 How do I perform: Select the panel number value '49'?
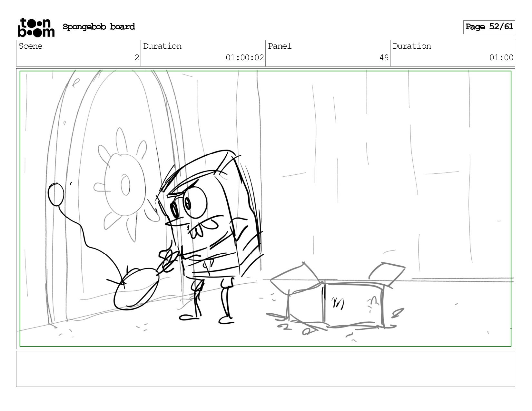click(384, 58)
